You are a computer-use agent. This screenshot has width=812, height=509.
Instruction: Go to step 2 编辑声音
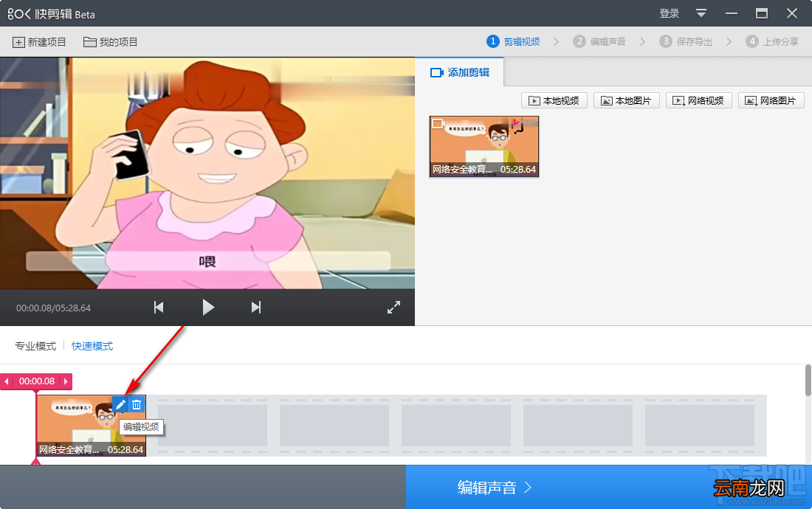(x=599, y=41)
